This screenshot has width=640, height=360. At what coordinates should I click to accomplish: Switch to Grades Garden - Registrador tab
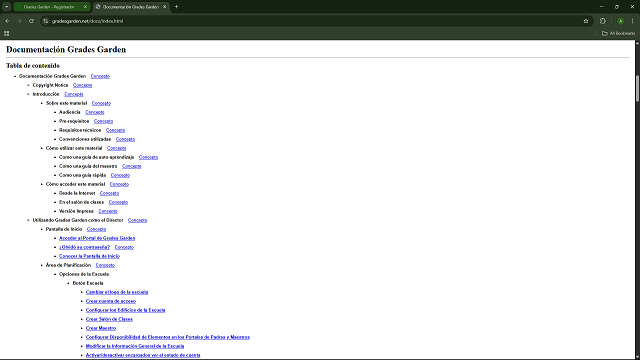[49, 7]
